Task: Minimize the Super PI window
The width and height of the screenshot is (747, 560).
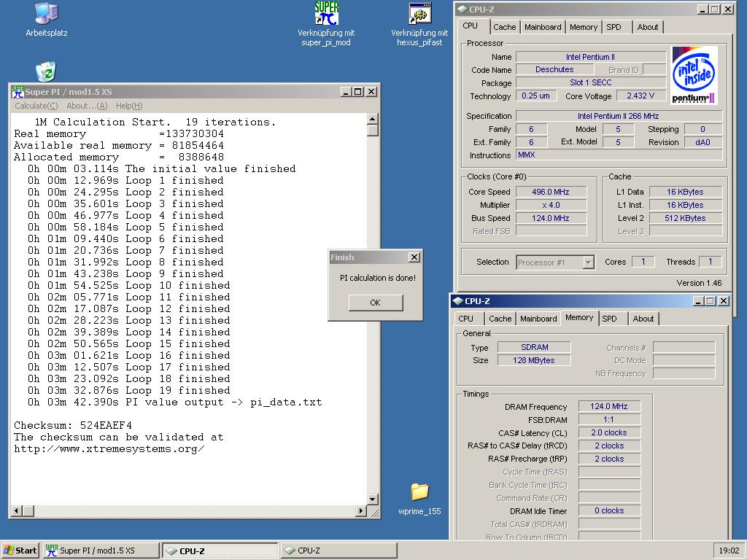Action: 347,92
